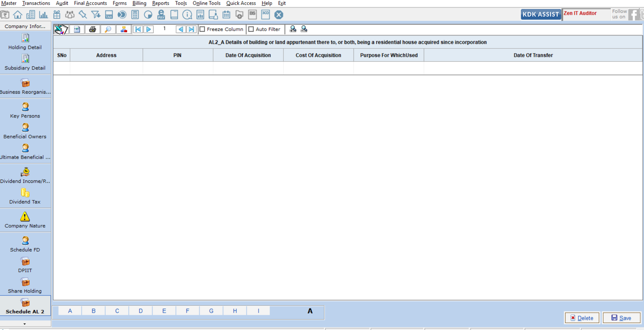Click the PIN column header

177,55
